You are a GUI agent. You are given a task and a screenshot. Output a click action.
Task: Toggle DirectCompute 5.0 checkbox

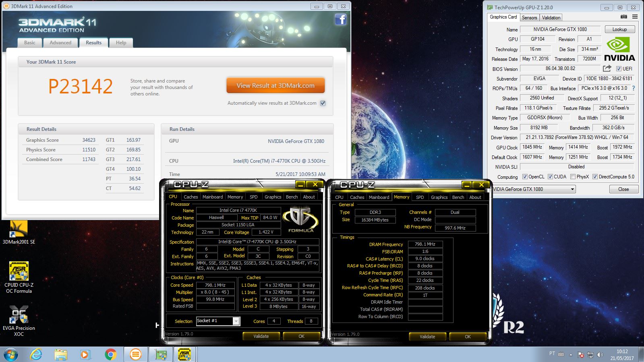(x=595, y=177)
